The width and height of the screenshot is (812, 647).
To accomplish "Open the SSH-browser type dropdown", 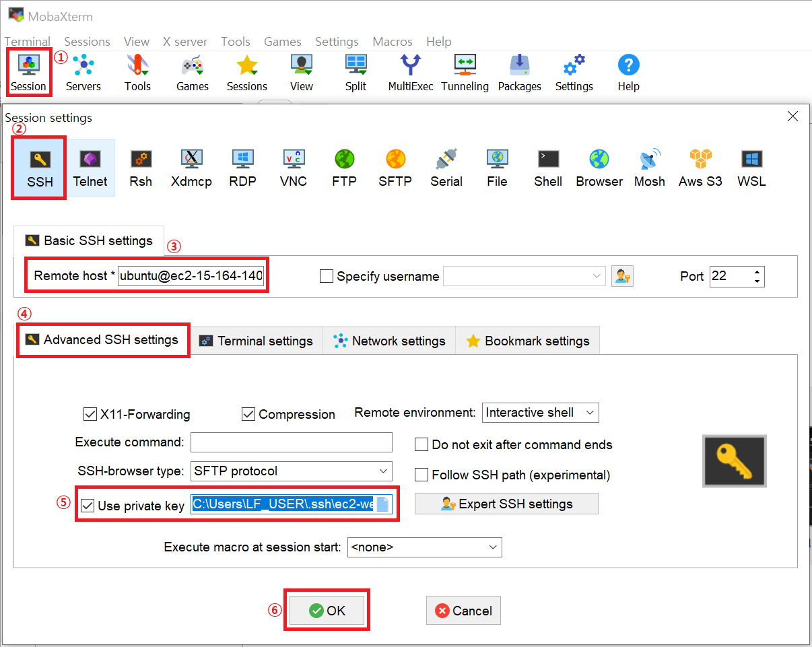I will (x=292, y=471).
